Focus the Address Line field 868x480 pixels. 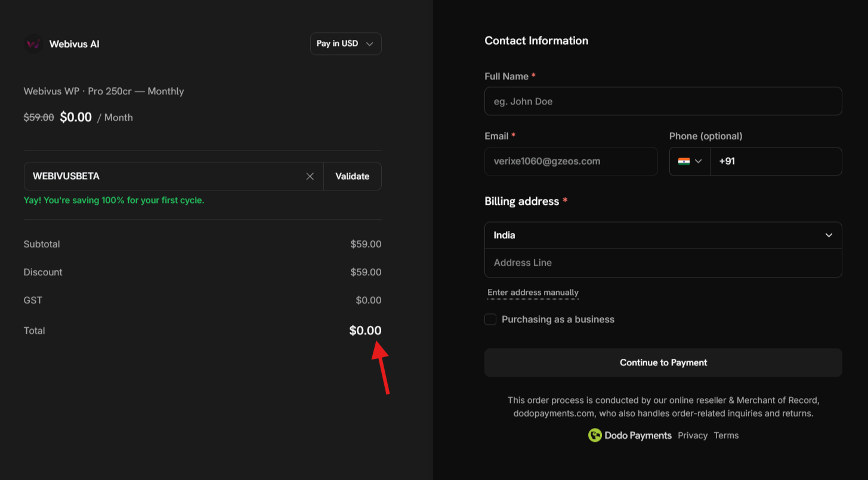click(x=663, y=263)
